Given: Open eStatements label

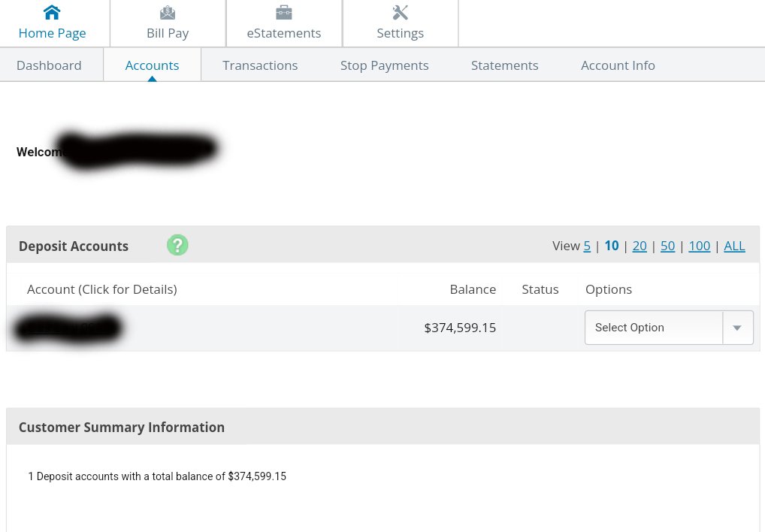Looking at the screenshot, I should click(284, 33).
